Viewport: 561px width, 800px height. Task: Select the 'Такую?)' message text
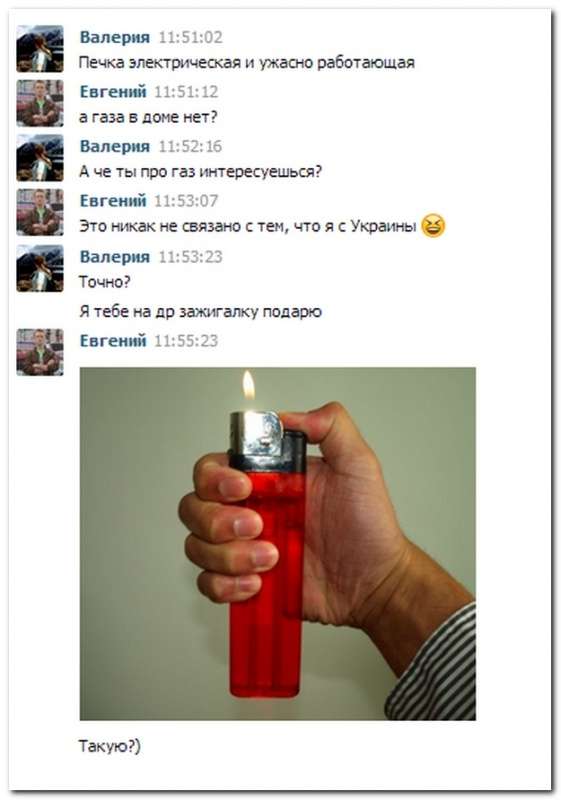[x=110, y=746]
